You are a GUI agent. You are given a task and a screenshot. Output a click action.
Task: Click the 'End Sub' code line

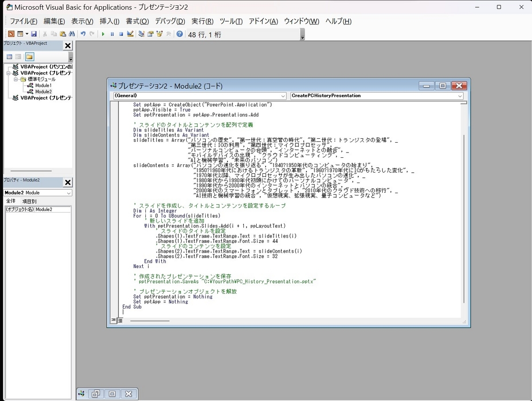pyautogui.click(x=132, y=307)
